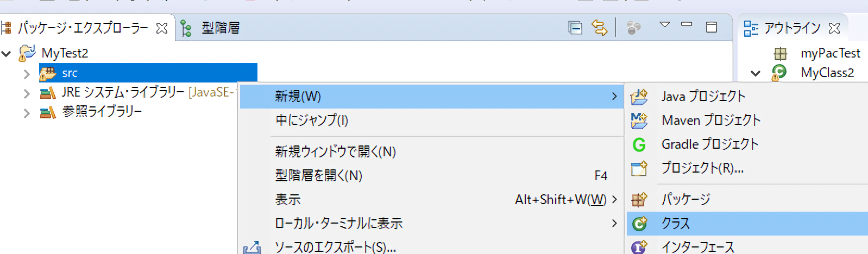The image size is (868, 254).
Task: Click the ソースのエクスポート(S)... export icon
Action: [252, 247]
